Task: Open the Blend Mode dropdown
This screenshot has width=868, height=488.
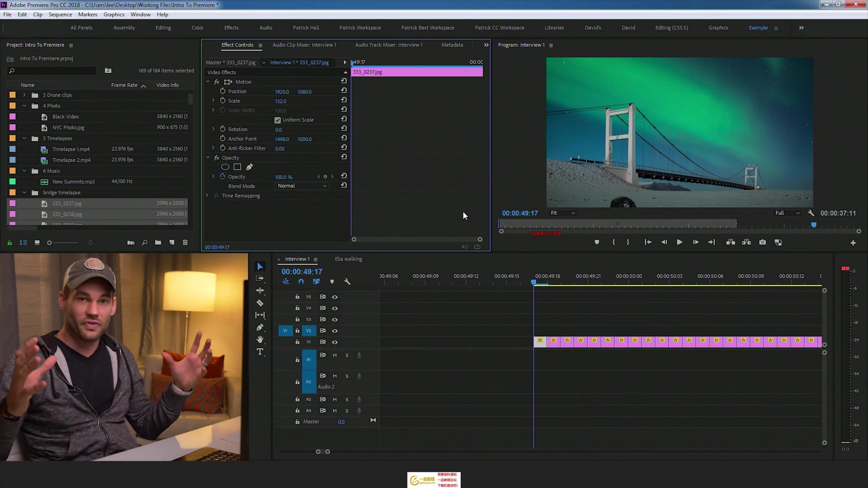Action: click(302, 186)
